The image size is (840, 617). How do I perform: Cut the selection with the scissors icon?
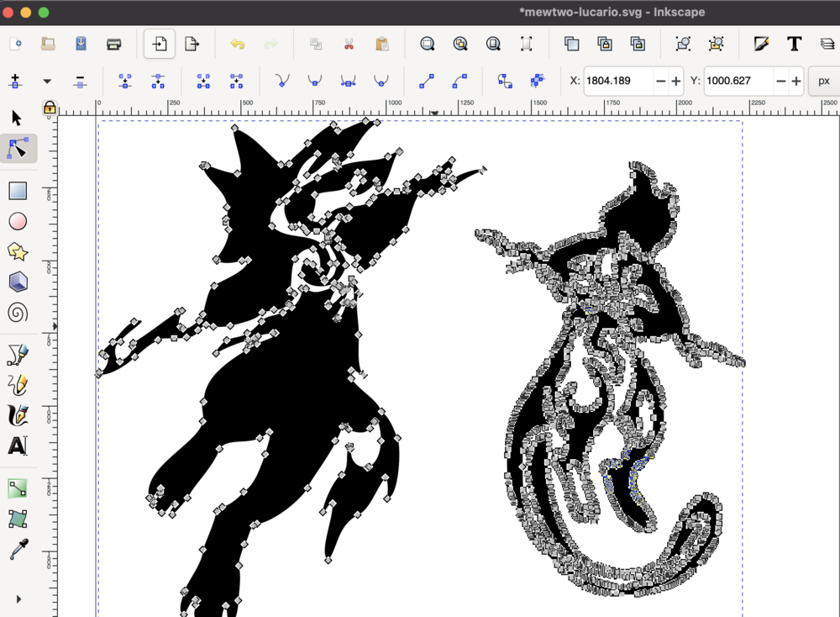click(349, 44)
